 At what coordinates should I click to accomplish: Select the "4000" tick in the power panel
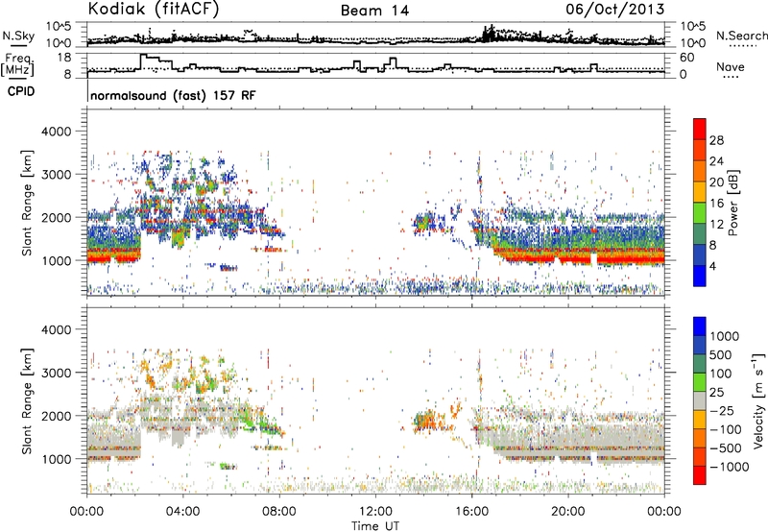coord(57,132)
